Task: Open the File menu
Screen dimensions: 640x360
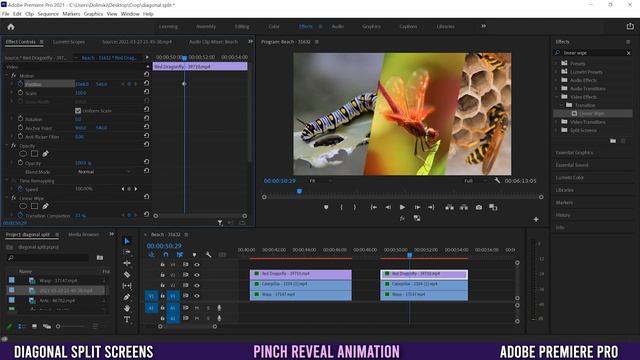Action: click(5, 14)
